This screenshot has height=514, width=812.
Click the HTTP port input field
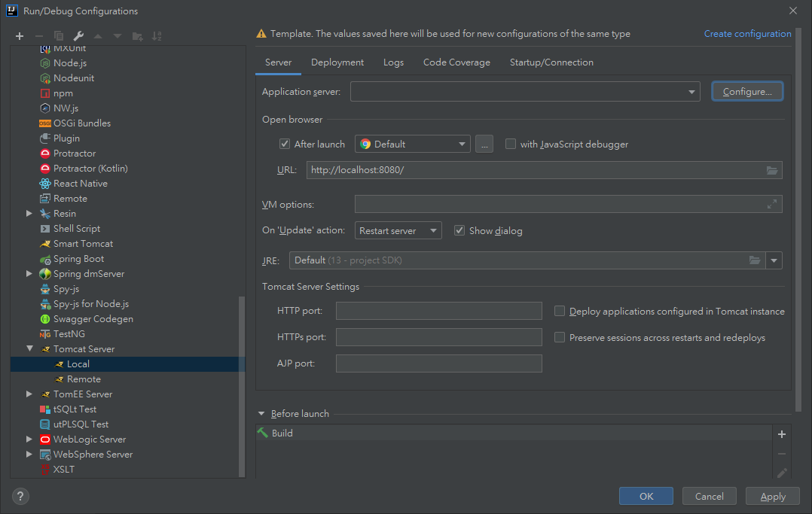click(x=438, y=311)
